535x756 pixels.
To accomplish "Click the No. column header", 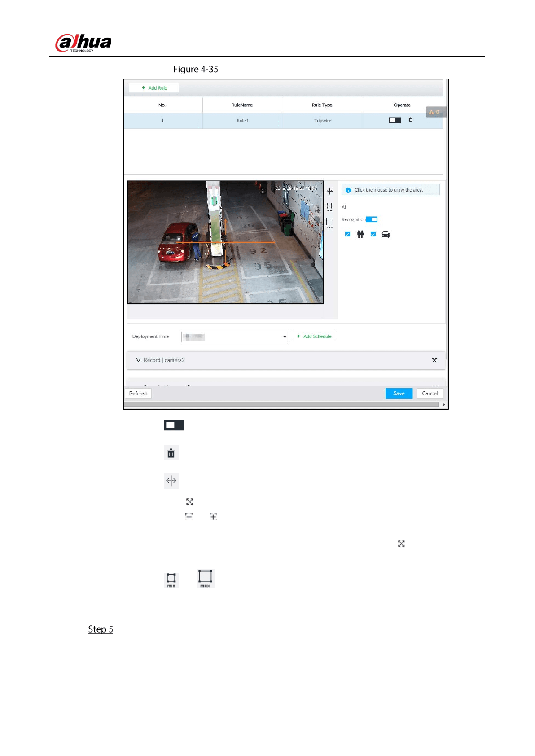I will (162, 105).
